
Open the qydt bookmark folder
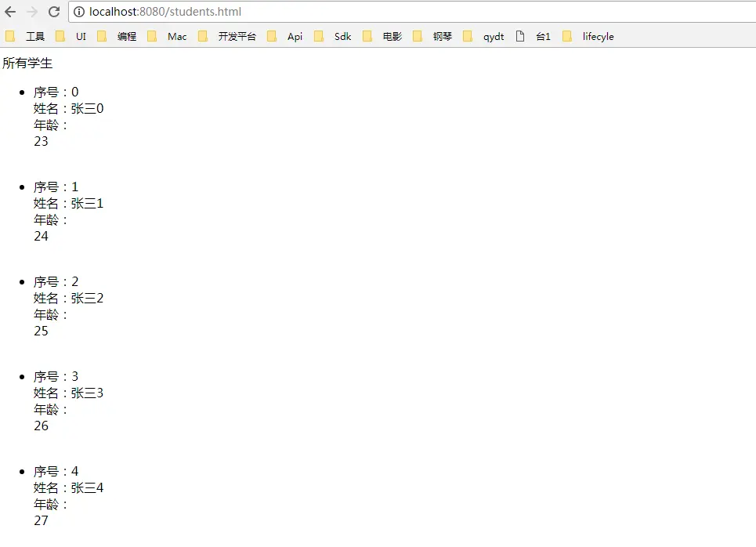point(483,36)
